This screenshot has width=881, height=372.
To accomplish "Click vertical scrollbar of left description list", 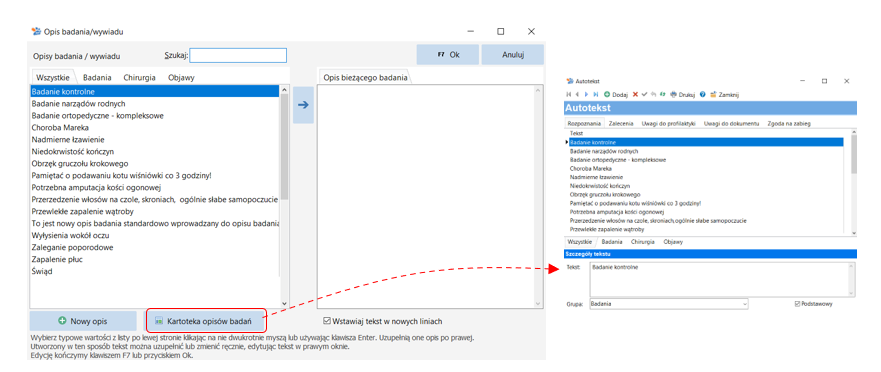I will (284, 196).
